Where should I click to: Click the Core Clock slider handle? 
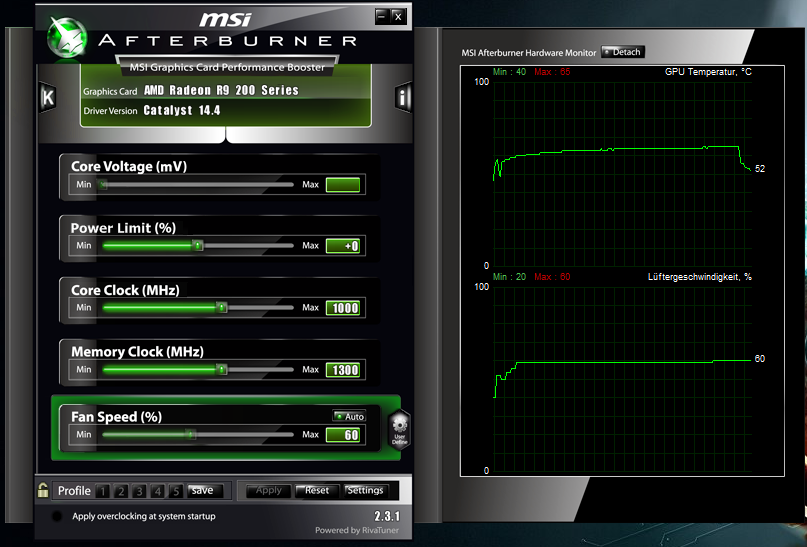click(222, 308)
